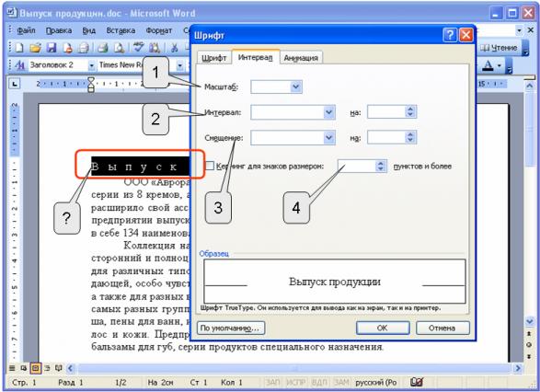Click the kerning points size spinner field
This screenshot has height=392, width=540.
tap(362, 166)
